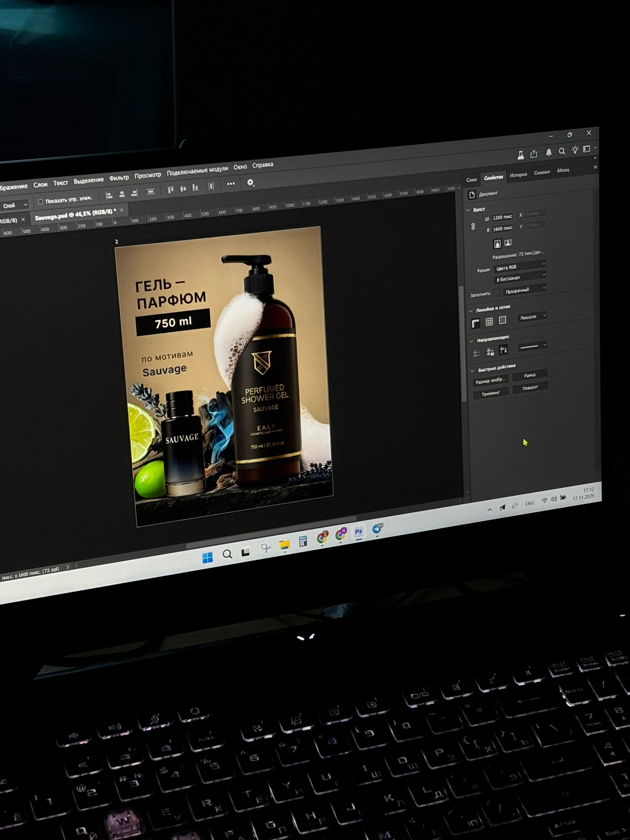Open the 'Просмотр' menu

[148, 175]
